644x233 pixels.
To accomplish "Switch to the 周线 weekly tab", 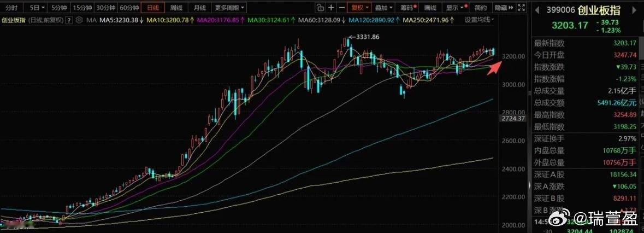I will [176, 8].
